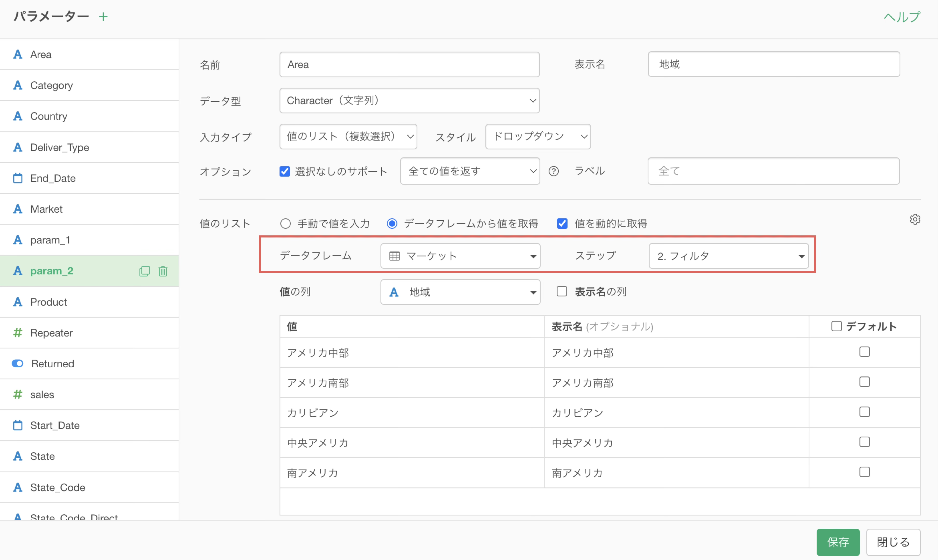Select Category parameter in the list
This screenshot has height=560, width=938.
coord(52,85)
